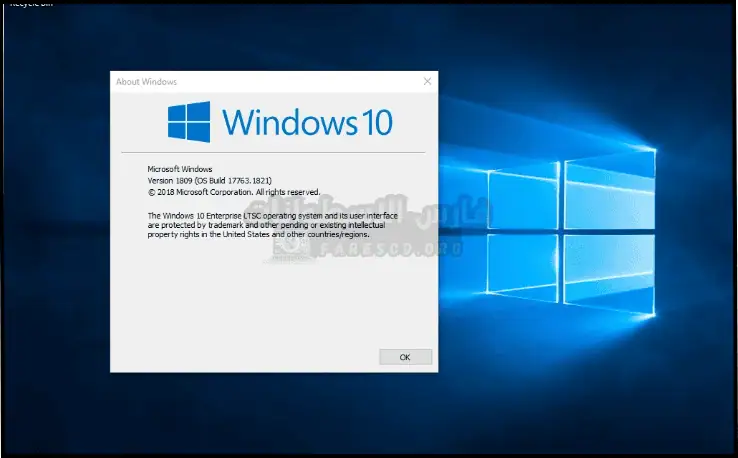Image resolution: width=738 pixels, height=458 pixels.
Task: Click the Recycle Bin label on desktop
Action: (31, 4)
